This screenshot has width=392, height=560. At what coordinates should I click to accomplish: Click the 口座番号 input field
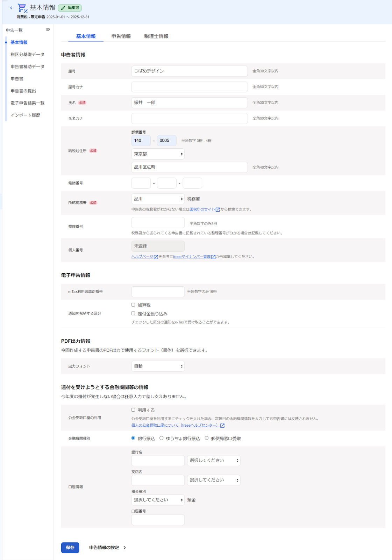(x=158, y=520)
